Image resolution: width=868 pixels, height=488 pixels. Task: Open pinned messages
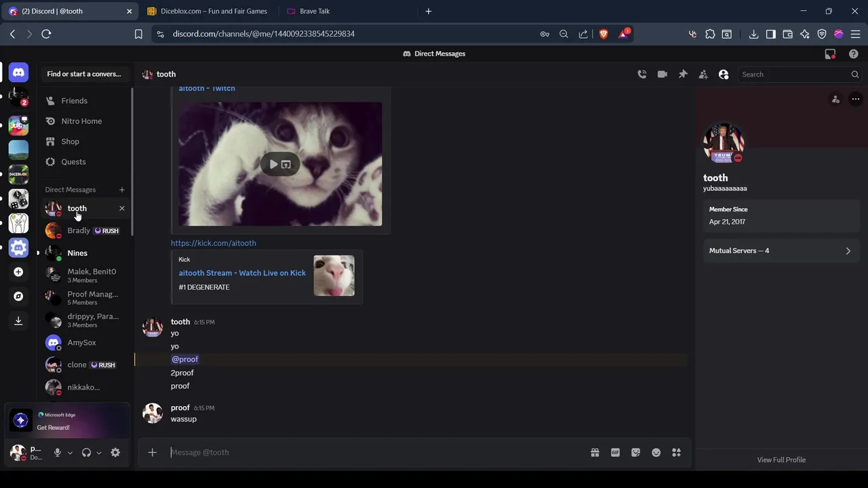[x=683, y=75]
